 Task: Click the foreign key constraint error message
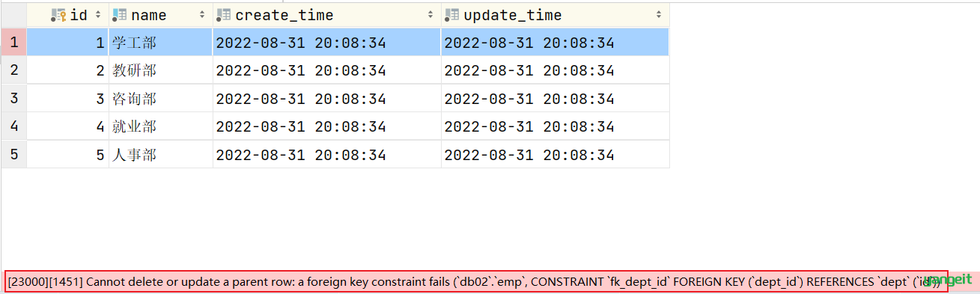[x=476, y=281]
